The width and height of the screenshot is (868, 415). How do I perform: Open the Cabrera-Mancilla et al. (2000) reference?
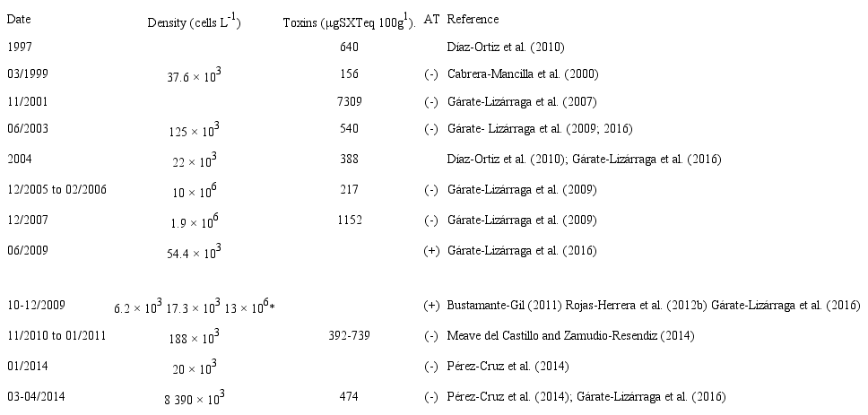coord(523,73)
